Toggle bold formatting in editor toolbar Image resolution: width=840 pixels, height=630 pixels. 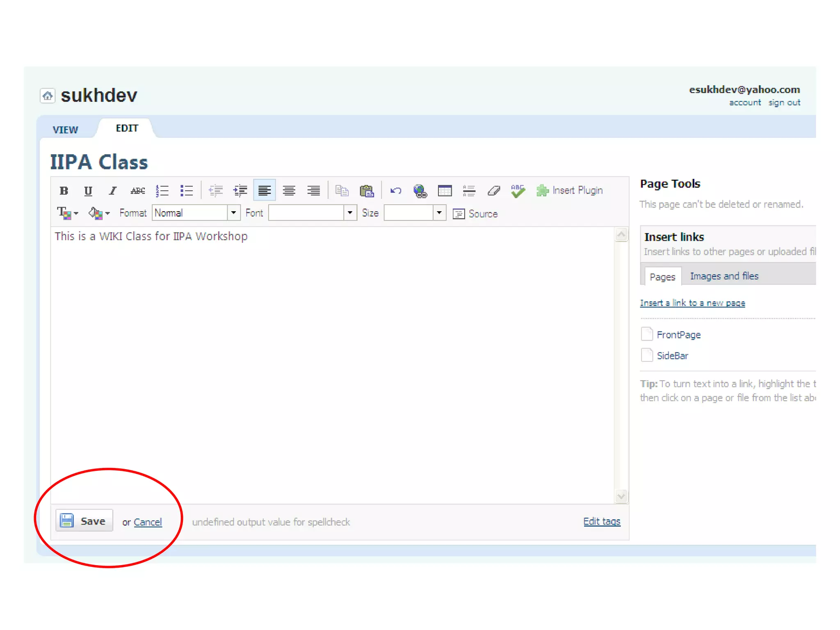pyautogui.click(x=64, y=191)
